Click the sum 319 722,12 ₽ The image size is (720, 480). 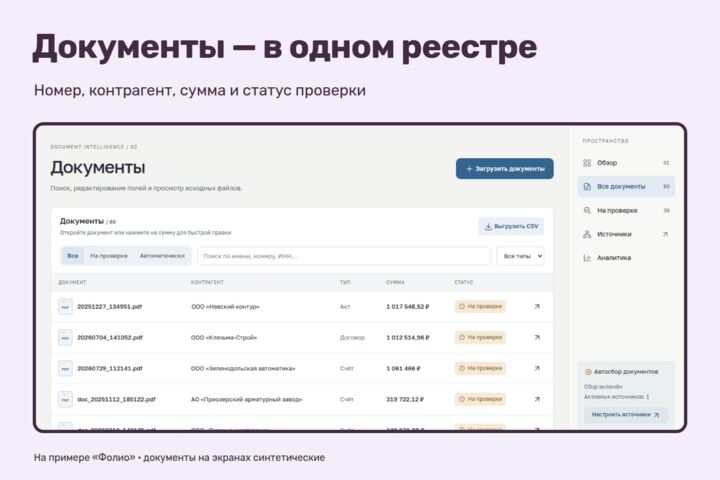point(405,399)
